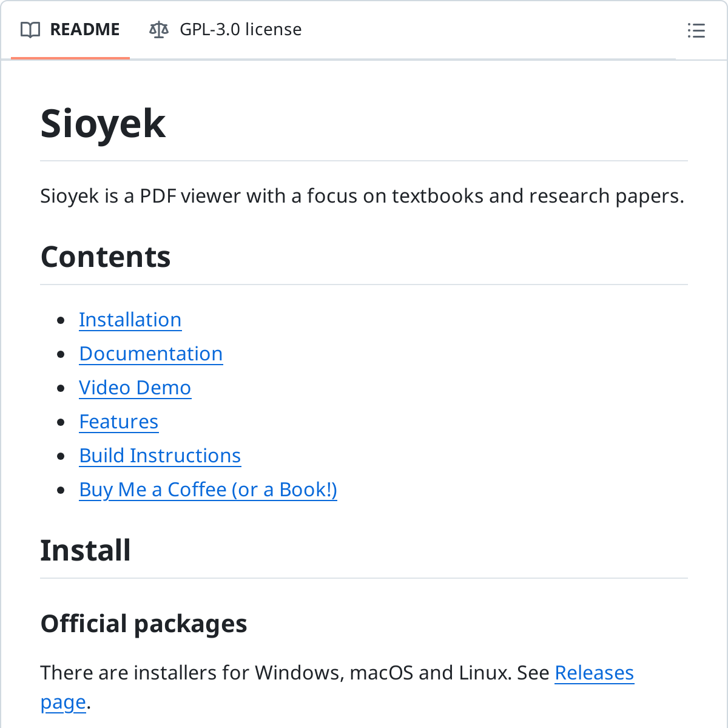Jump to the Installation section link
728x728 pixels.
tap(130, 320)
